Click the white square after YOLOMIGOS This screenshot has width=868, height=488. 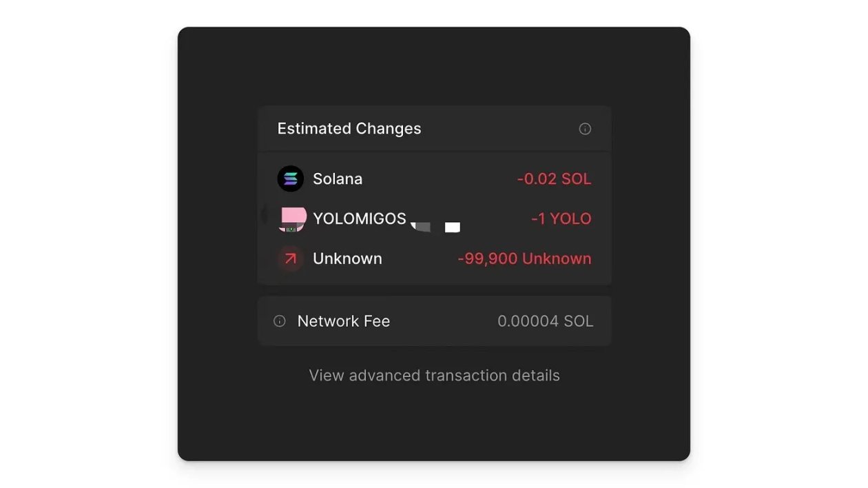(x=453, y=227)
